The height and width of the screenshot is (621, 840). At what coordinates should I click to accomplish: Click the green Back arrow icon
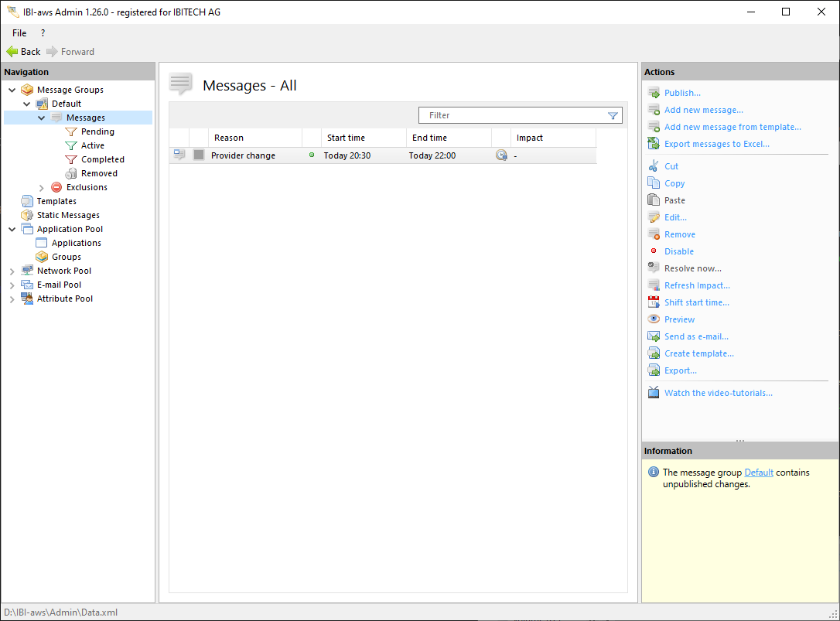[x=12, y=52]
